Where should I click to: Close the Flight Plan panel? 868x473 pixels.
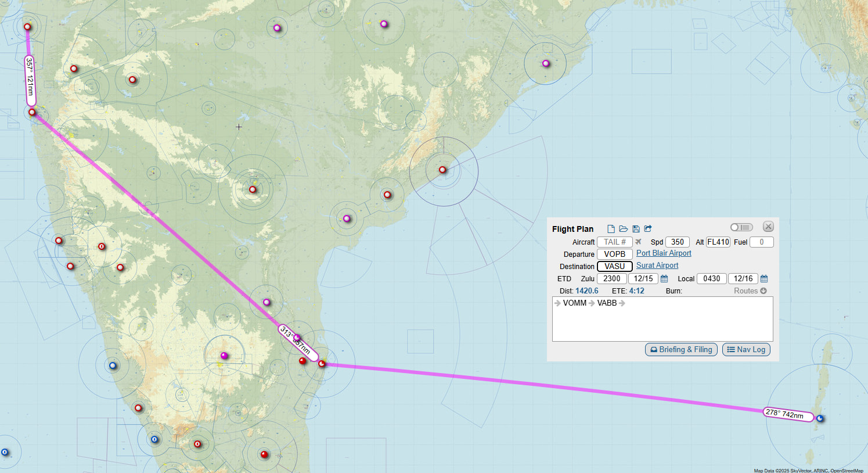pyautogui.click(x=768, y=227)
